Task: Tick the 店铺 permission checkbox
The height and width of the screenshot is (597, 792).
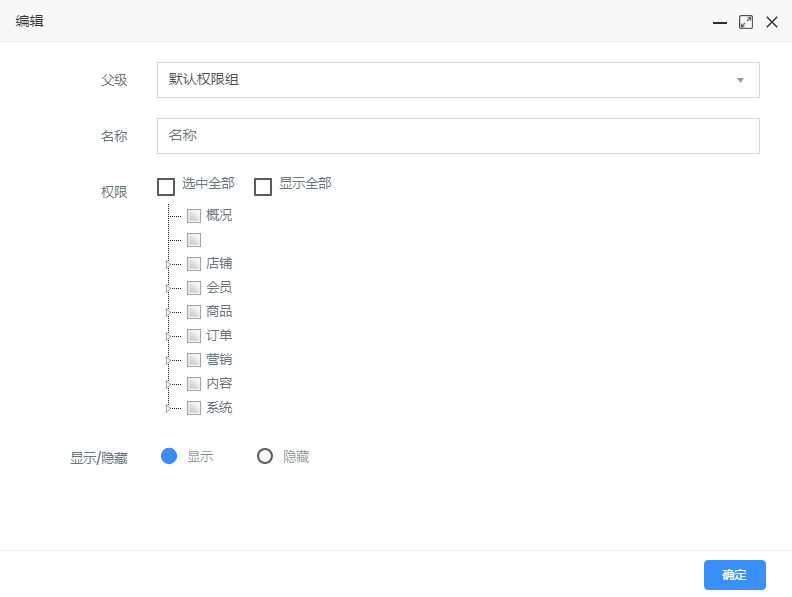Action: pyautogui.click(x=194, y=264)
